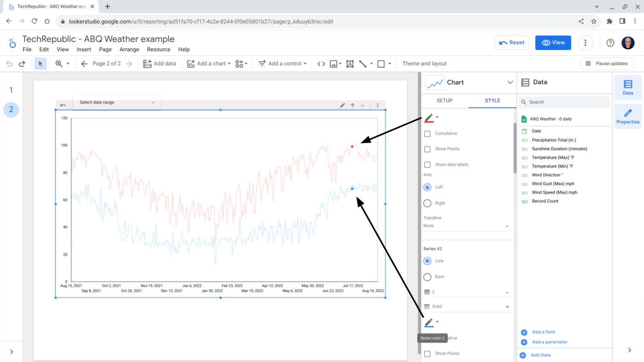Open the Properties side panel

627,116
